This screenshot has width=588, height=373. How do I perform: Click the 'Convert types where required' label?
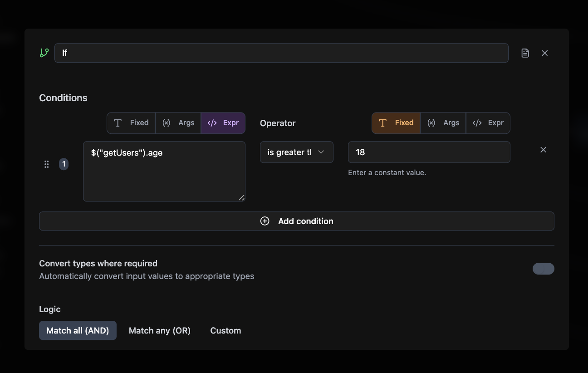click(x=98, y=264)
